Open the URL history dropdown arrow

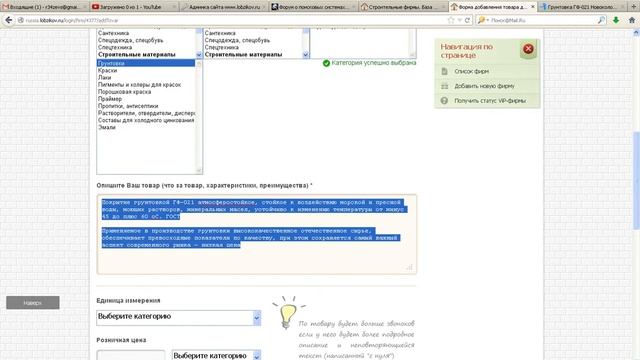460,20
